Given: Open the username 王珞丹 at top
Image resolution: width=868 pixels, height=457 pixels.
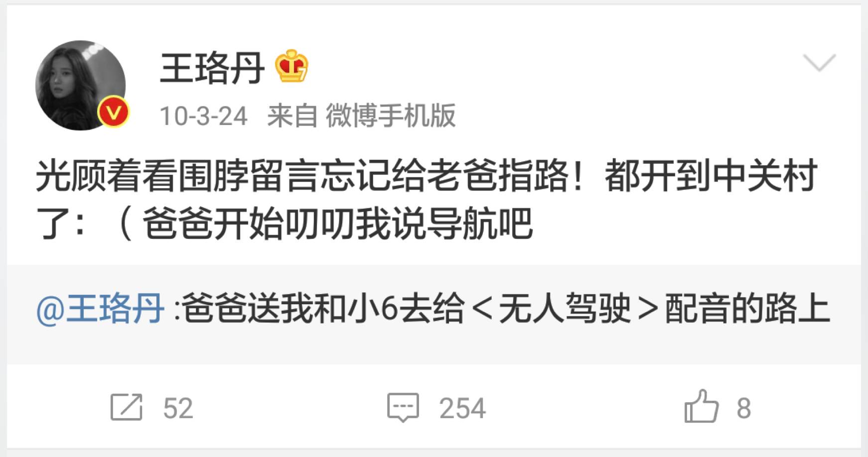Looking at the screenshot, I should [212, 68].
